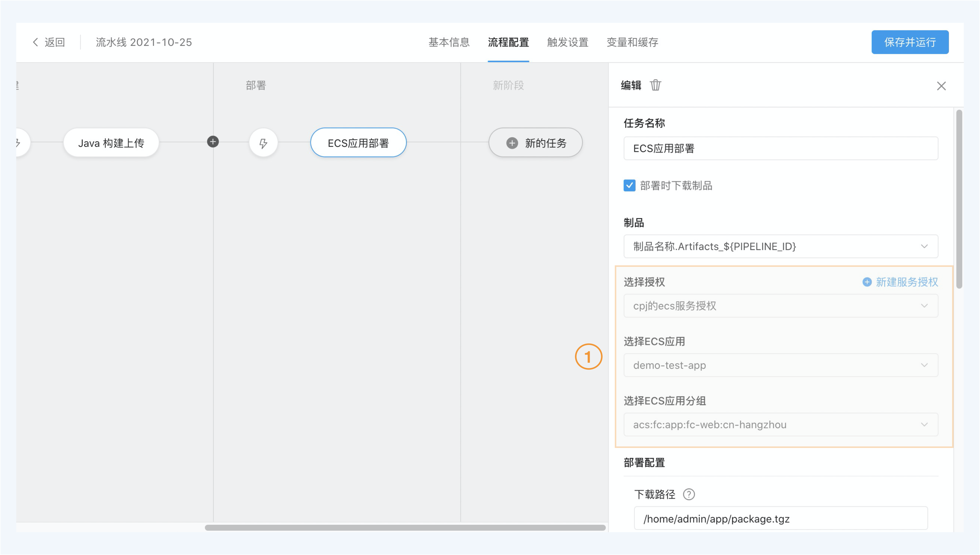980x555 pixels.
Task: Open the 选择授权 dropdown
Action: (x=781, y=306)
